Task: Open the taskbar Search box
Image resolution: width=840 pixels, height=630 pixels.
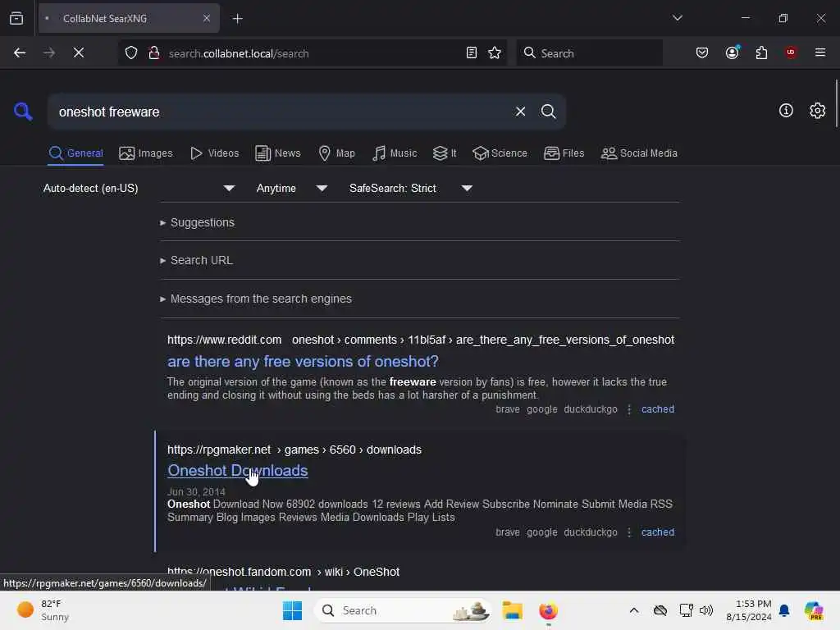Action: coord(403,610)
